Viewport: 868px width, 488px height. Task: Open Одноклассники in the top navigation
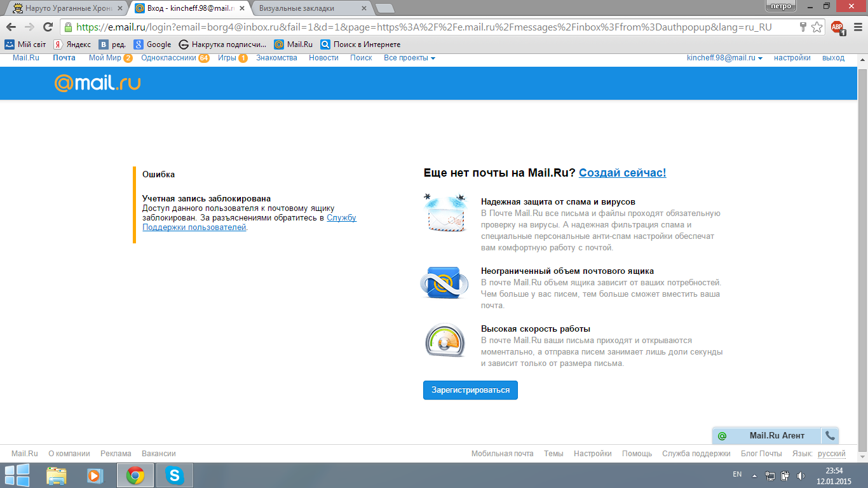[168, 58]
